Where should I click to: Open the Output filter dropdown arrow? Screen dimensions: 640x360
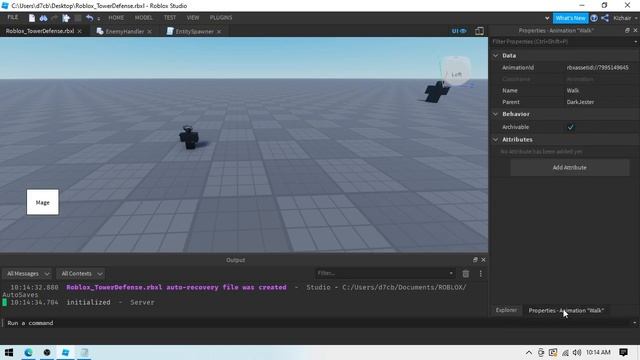point(451,273)
